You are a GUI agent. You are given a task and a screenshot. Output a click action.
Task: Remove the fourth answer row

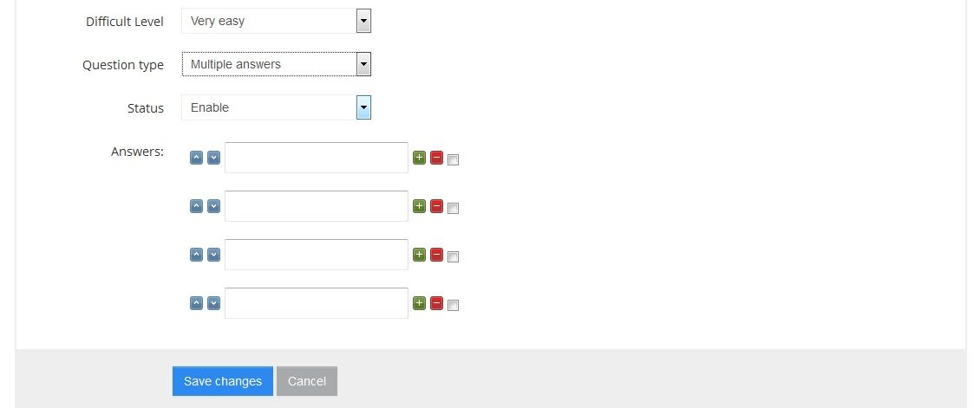point(436,303)
